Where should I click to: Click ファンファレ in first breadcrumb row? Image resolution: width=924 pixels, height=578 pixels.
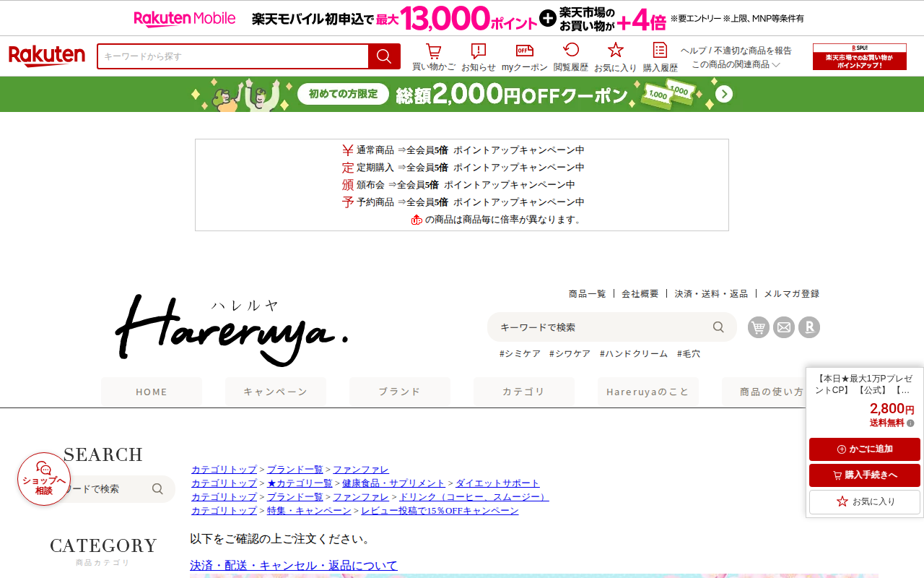(x=361, y=470)
